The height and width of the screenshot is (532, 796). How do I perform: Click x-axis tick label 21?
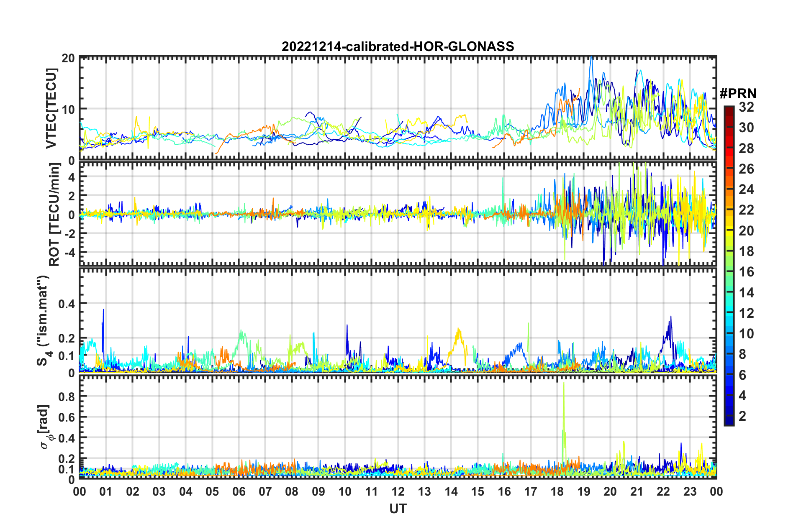click(637, 491)
